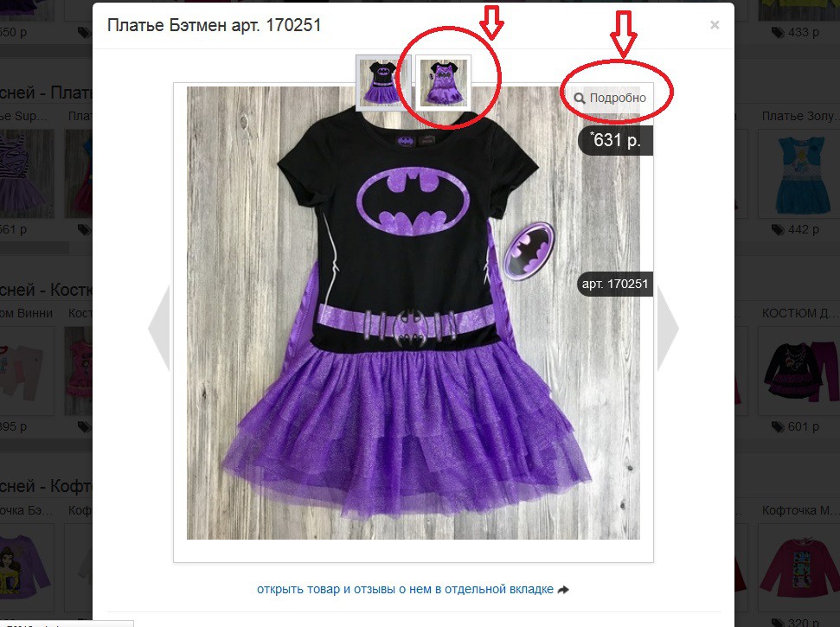Select the first dress thumbnail

[381, 82]
